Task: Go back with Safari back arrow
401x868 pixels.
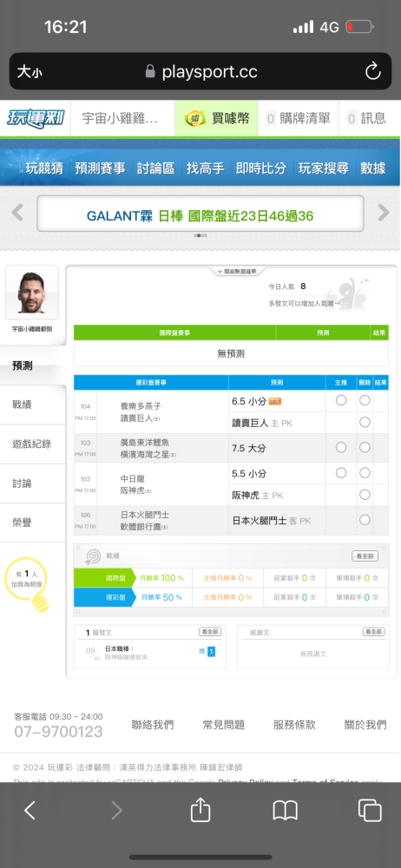Action: coord(30,811)
